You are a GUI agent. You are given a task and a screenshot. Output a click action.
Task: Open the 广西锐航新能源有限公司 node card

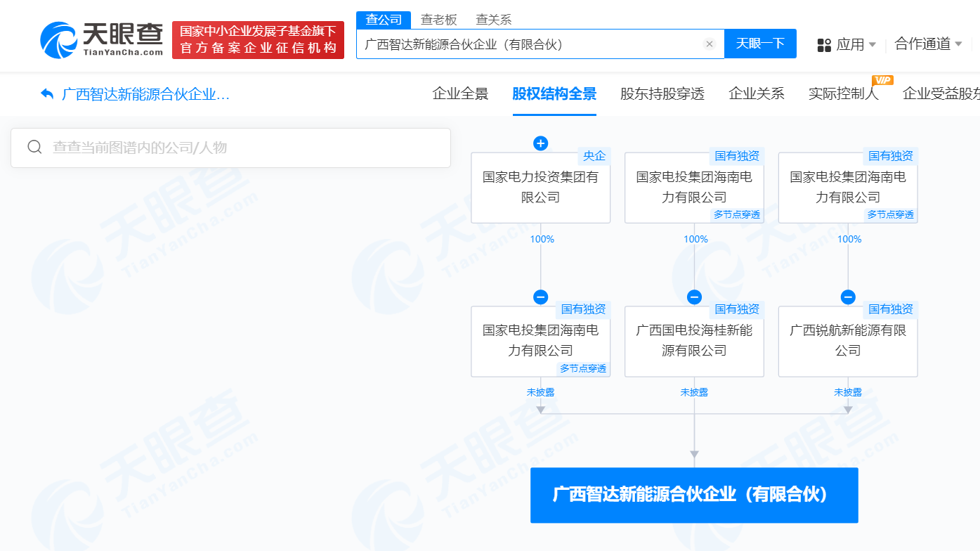pyautogui.click(x=848, y=341)
